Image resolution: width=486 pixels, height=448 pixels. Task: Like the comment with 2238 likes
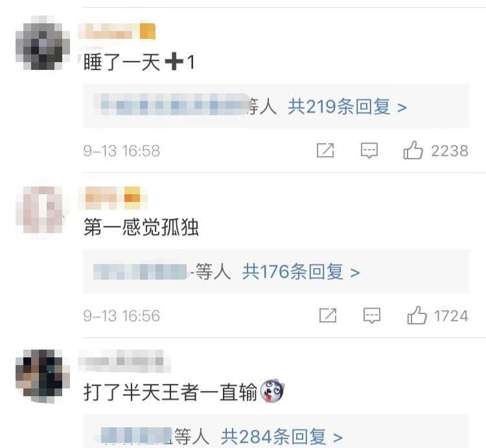(413, 150)
